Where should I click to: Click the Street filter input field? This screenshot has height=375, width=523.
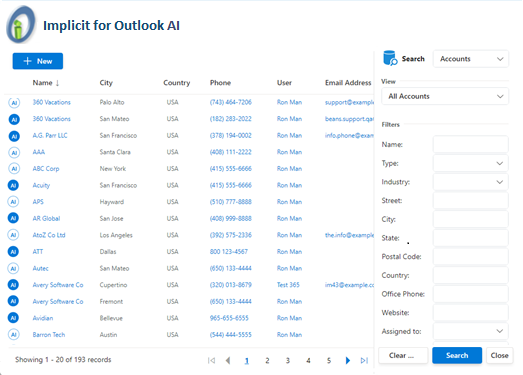click(471, 201)
